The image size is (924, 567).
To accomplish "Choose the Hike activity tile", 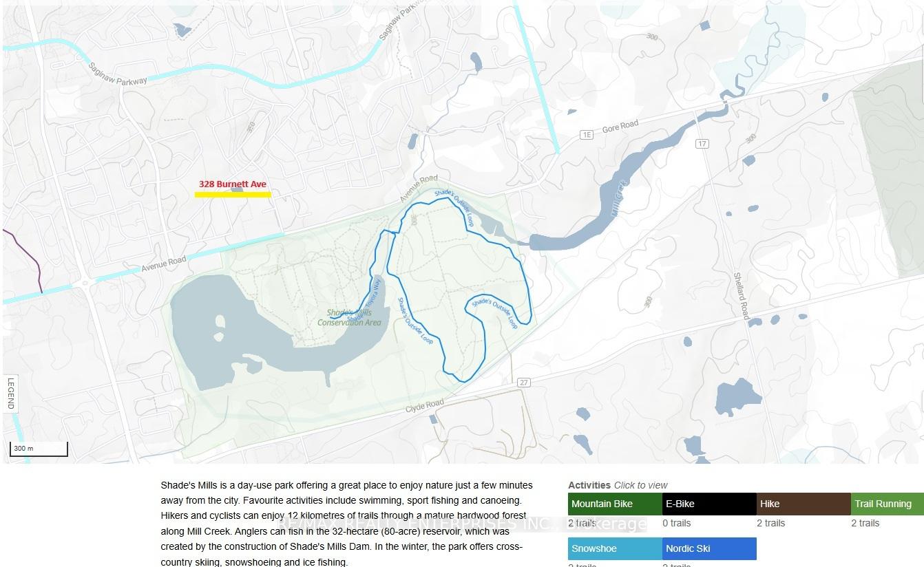I will point(803,504).
